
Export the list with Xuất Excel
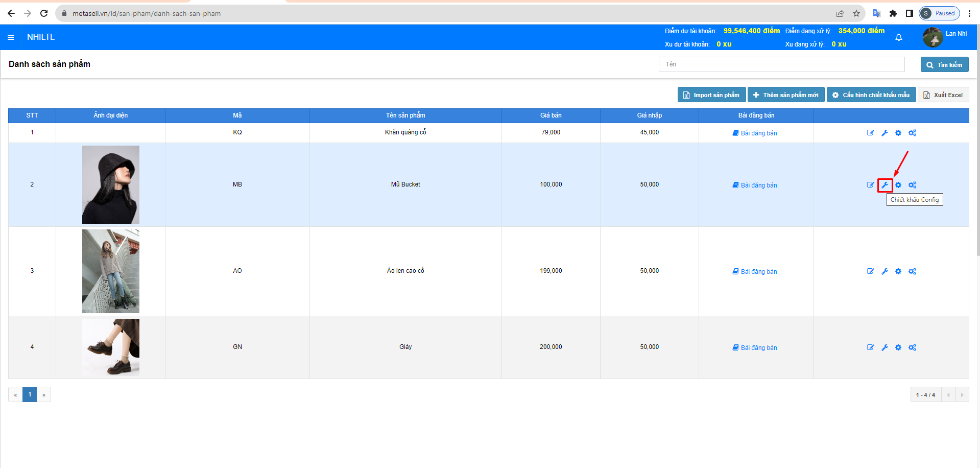(943, 95)
